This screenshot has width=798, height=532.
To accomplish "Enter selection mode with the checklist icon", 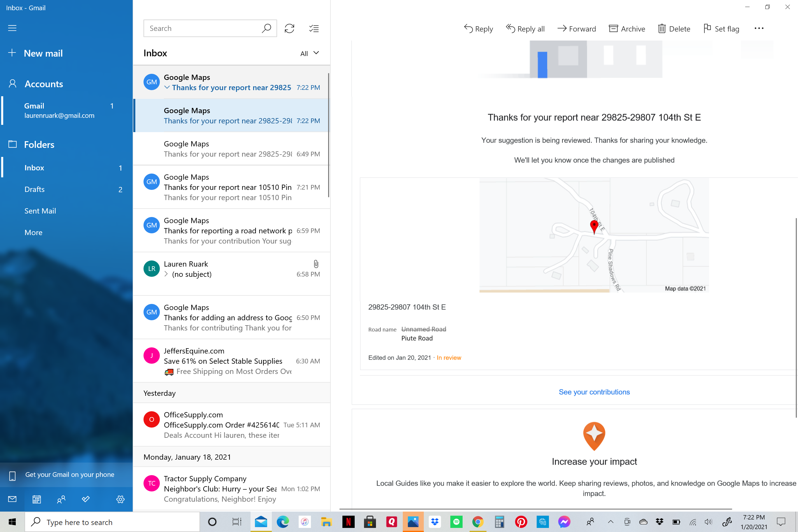I will tap(314, 28).
